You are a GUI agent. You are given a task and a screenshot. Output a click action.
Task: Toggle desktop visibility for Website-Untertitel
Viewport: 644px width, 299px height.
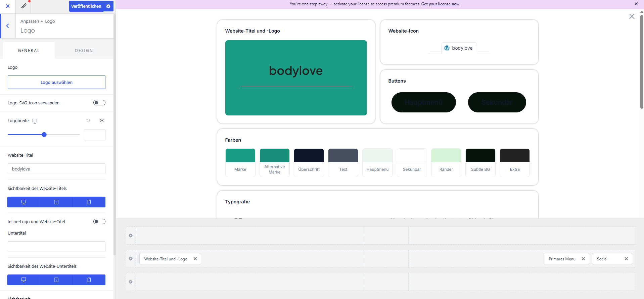(24, 280)
